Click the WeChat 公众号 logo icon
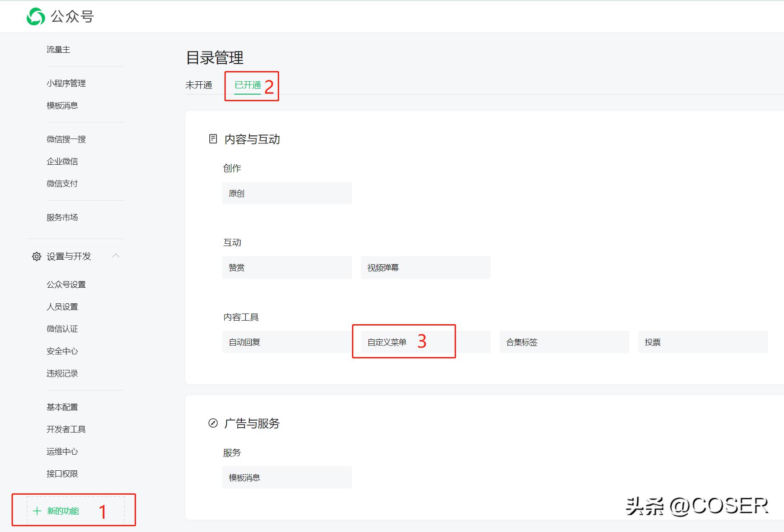784x532 pixels. click(36, 16)
